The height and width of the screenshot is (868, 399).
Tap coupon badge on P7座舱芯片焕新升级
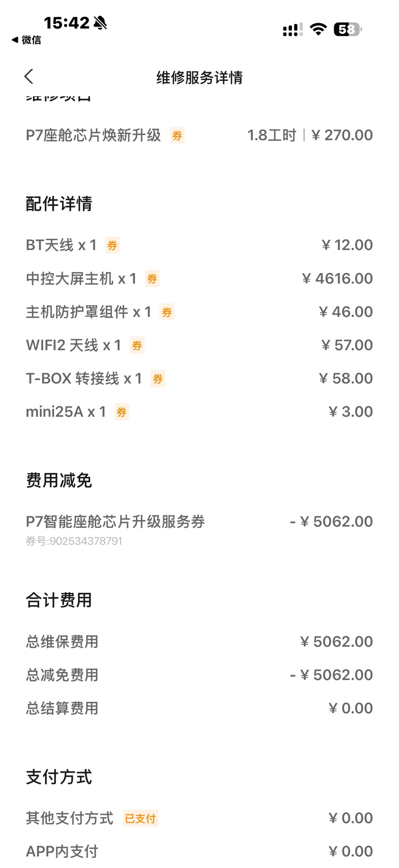click(177, 135)
